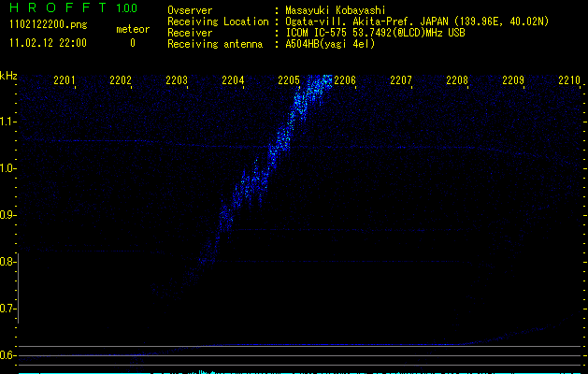Click the HROFFT program title
This screenshot has height=374, width=588.
[58, 7]
